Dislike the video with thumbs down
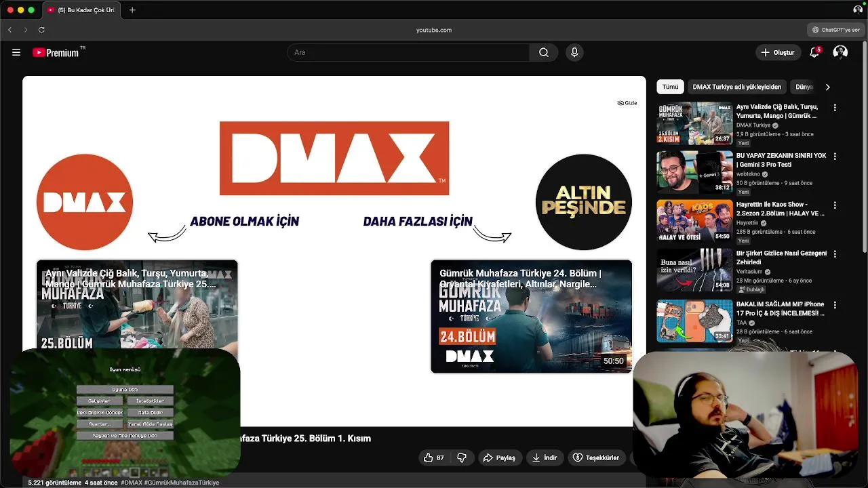 462,458
